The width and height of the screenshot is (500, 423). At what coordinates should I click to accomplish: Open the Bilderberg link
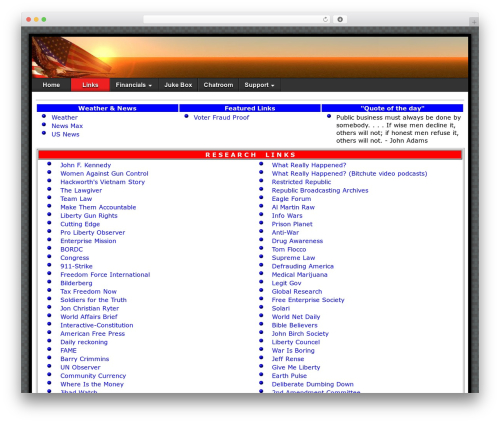(76, 283)
